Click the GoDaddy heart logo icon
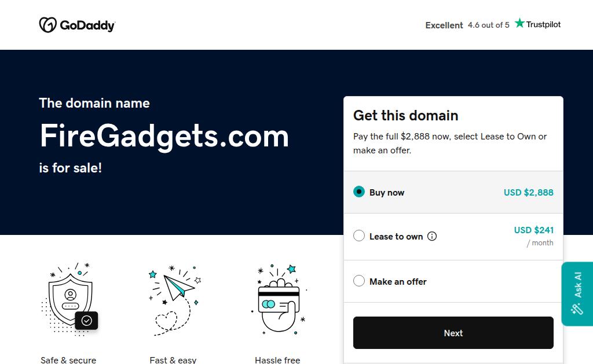Screen dimensions: 593x364 (x=48, y=25)
